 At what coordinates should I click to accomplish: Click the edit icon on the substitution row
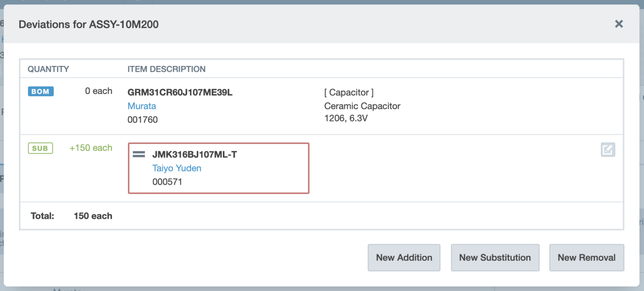[608, 150]
